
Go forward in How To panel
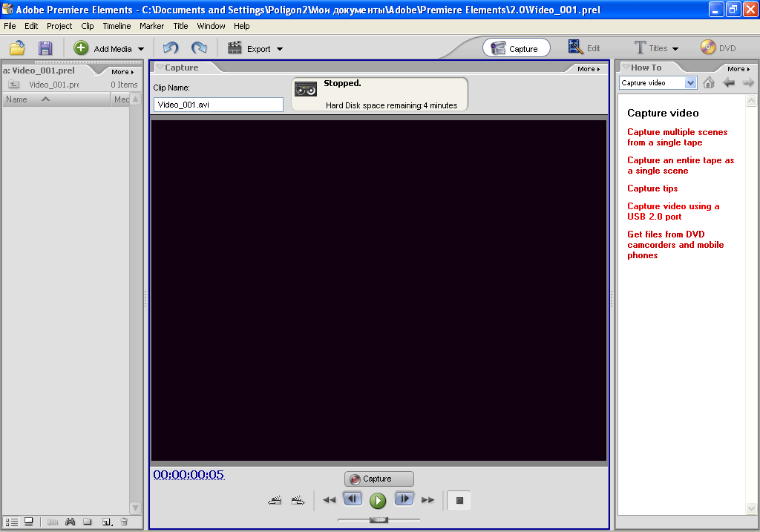[x=748, y=83]
